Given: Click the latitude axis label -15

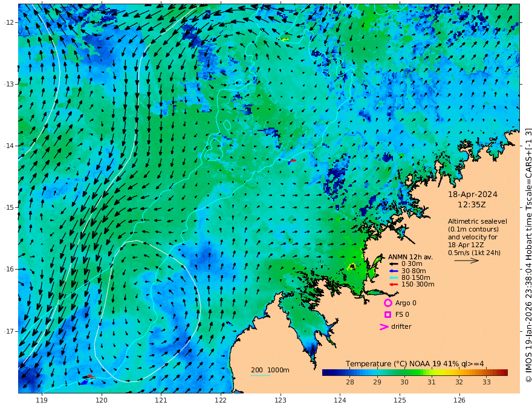Looking at the screenshot, I should click(x=9, y=207).
